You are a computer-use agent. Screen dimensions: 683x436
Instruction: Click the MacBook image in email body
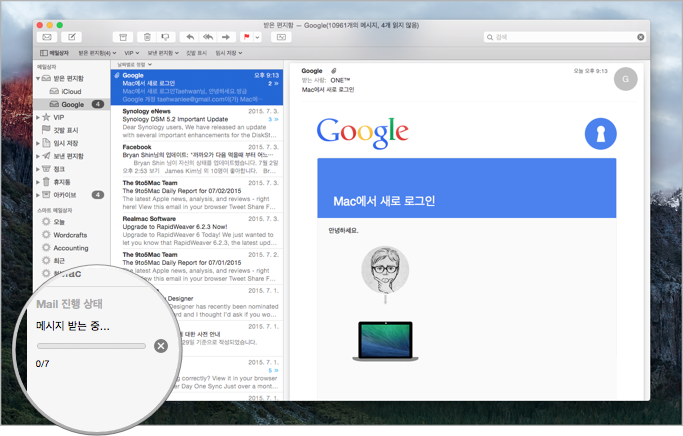tap(385, 341)
